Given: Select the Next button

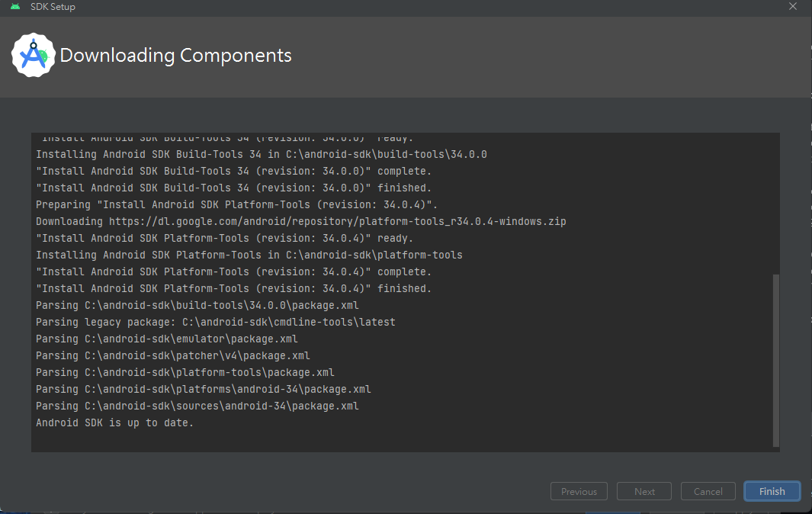Looking at the screenshot, I should (x=644, y=491).
